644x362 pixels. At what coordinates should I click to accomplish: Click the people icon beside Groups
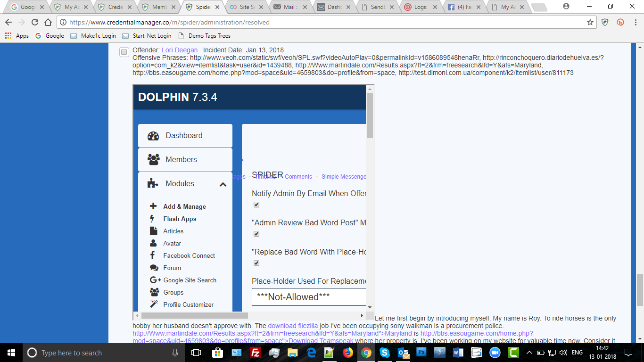point(154,292)
